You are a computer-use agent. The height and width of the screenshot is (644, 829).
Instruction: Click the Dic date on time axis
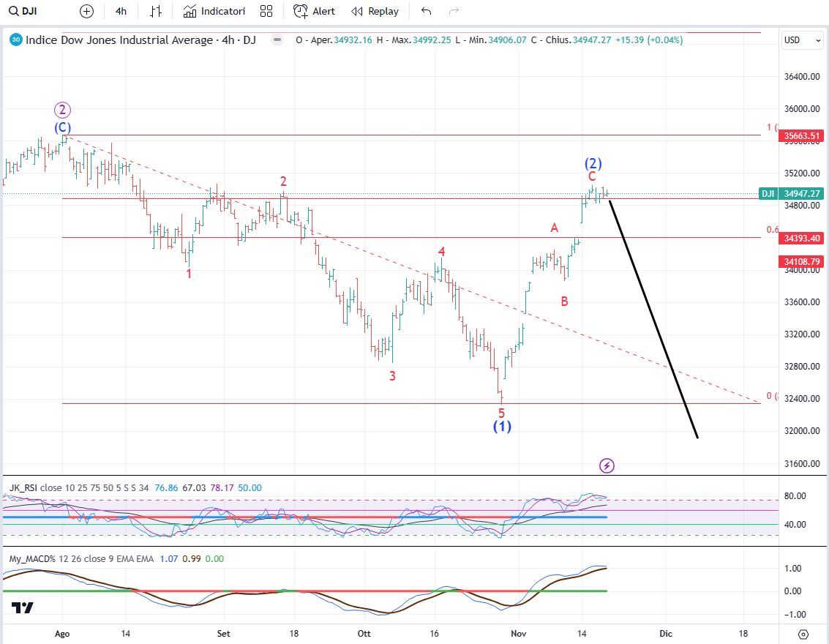(x=666, y=634)
